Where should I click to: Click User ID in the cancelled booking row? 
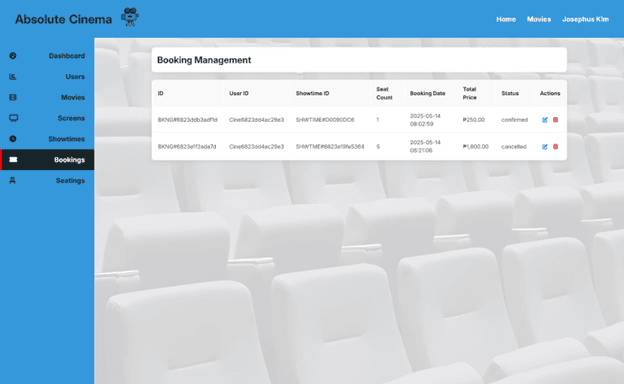[x=256, y=146]
